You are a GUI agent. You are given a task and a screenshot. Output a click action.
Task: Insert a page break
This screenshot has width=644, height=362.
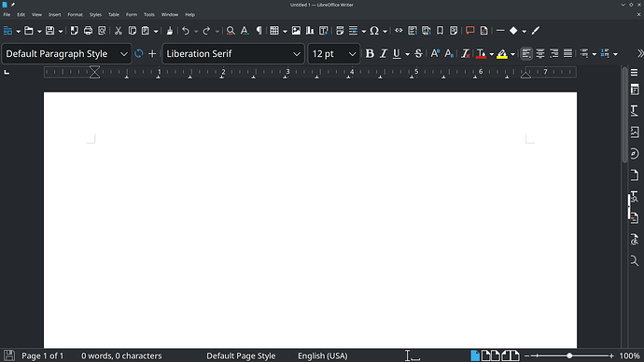[340, 31]
